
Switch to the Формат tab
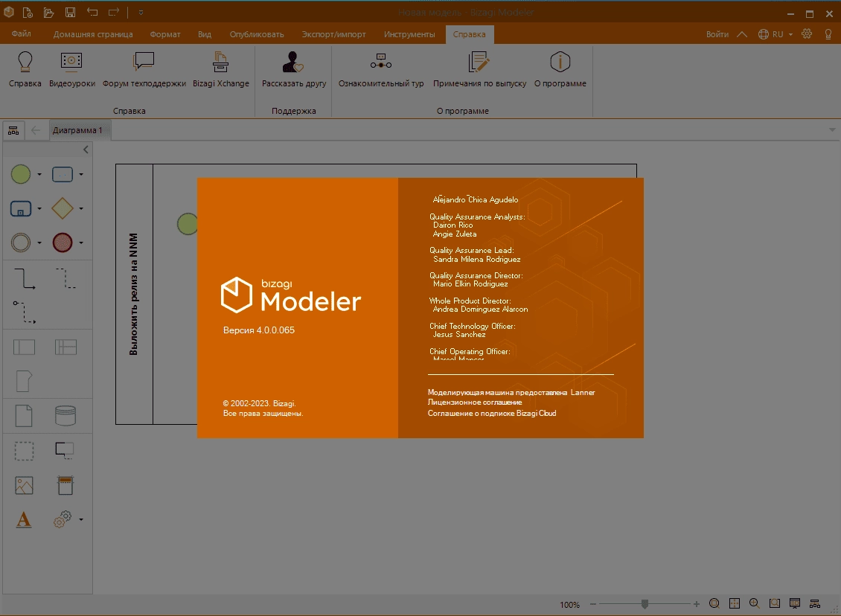(165, 34)
